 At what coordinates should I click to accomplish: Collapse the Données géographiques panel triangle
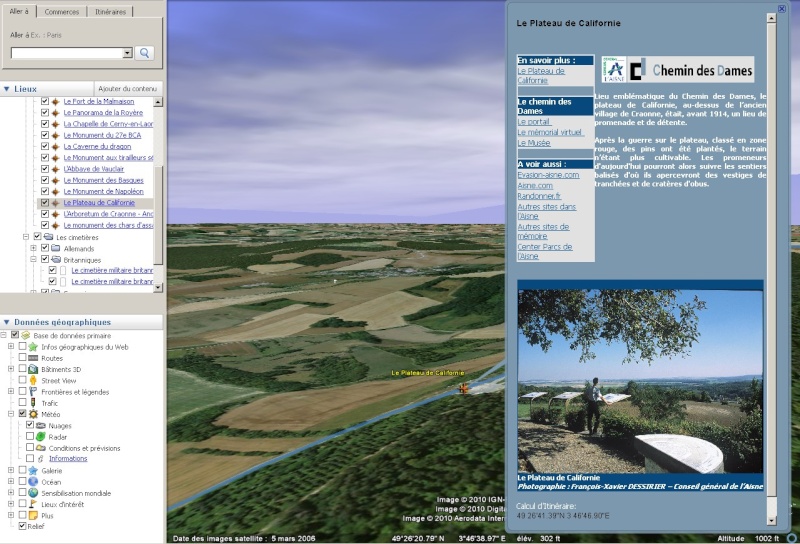(7, 322)
